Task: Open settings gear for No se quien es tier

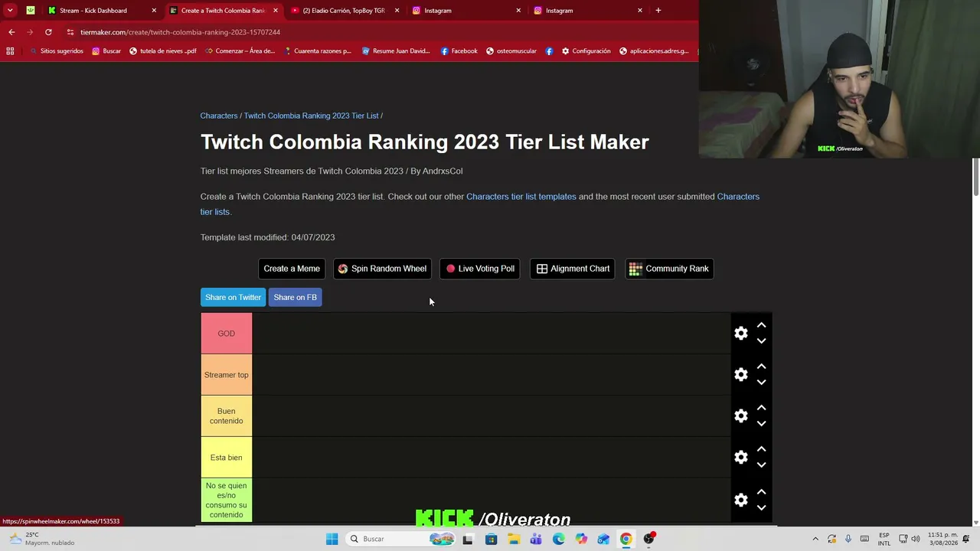Action: pyautogui.click(x=740, y=500)
